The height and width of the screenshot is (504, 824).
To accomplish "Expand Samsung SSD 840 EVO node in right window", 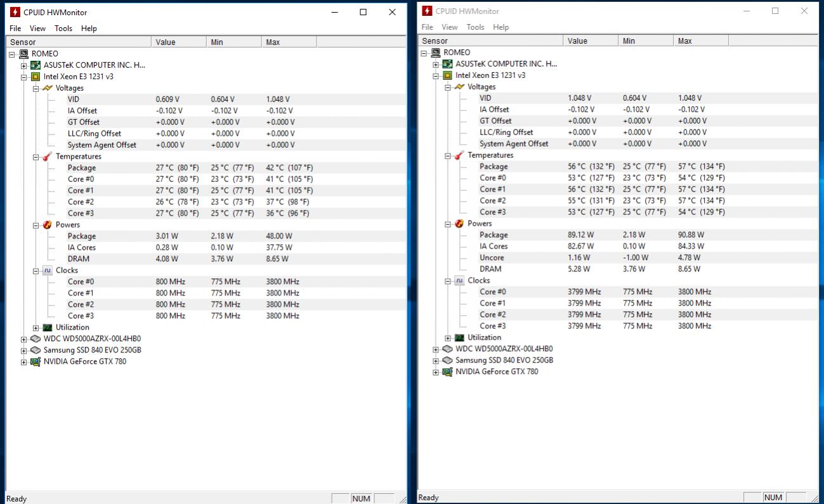I will coord(436,361).
